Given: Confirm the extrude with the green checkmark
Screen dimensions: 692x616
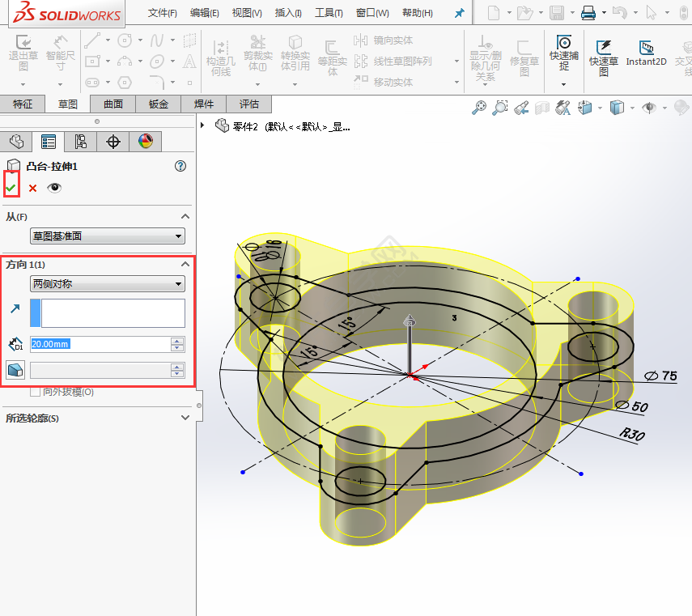Looking at the screenshot, I should tap(11, 188).
